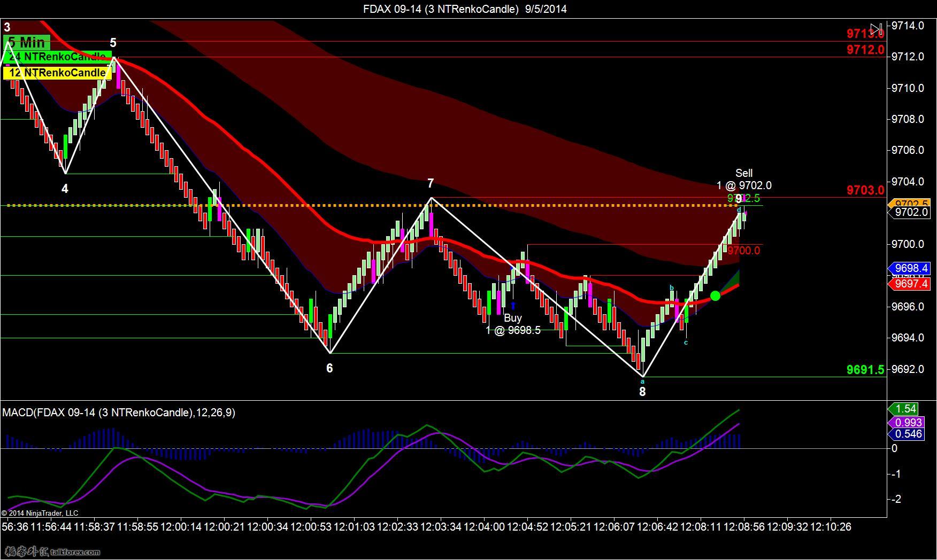Viewport: 937px width, 560px height.
Task: Click the 9706.0 price axis label
Action: click(908, 151)
